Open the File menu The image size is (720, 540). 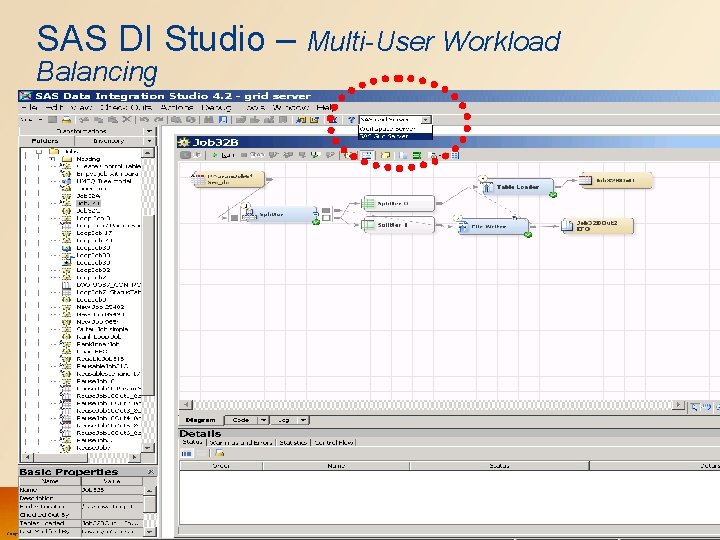29,107
